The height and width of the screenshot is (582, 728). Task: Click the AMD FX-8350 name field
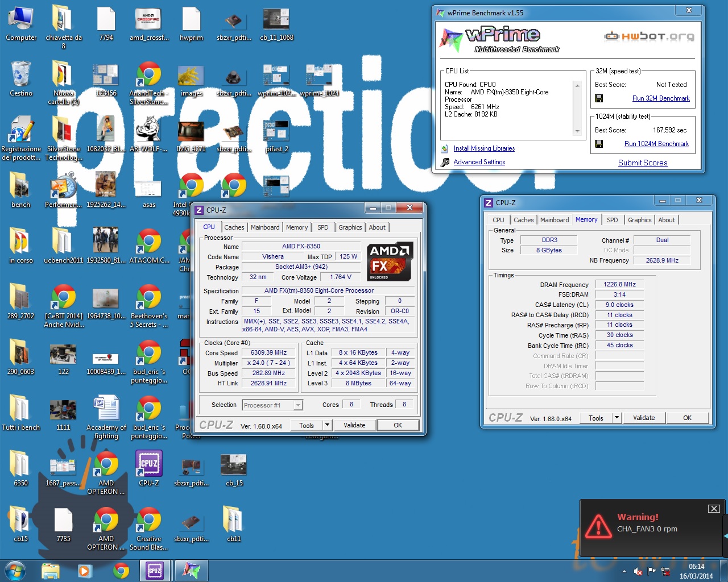tap(301, 247)
